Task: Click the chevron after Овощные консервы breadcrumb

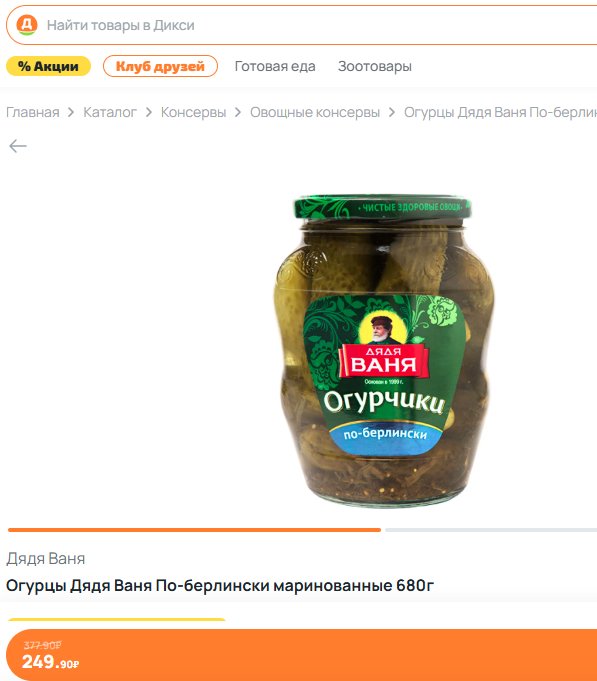Action: [x=392, y=112]
